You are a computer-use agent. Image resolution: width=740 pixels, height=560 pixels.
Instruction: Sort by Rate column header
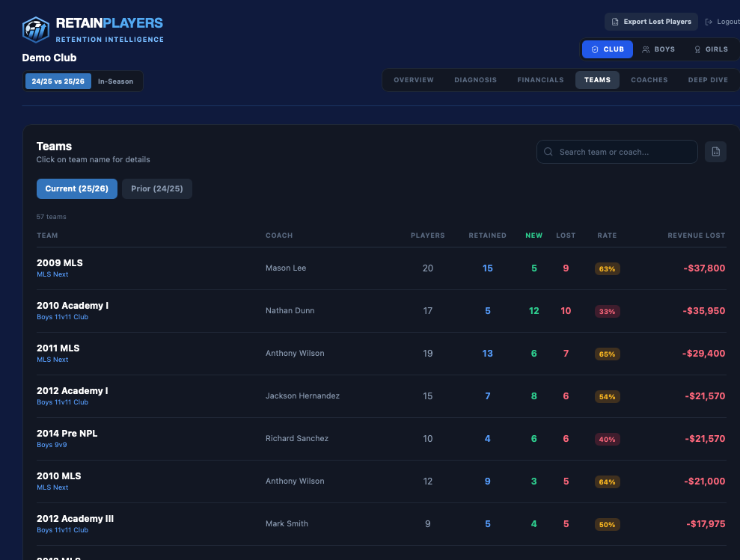click(607, 236)
